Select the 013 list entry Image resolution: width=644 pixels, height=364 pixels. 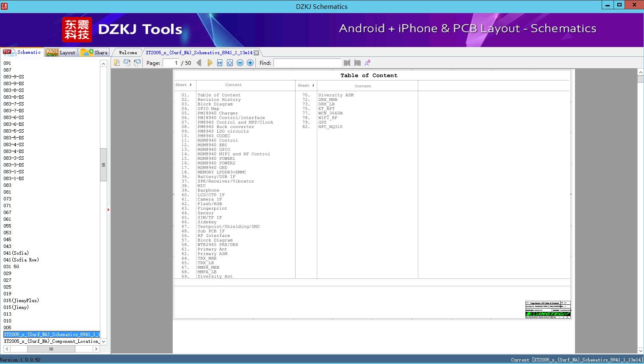7,314
